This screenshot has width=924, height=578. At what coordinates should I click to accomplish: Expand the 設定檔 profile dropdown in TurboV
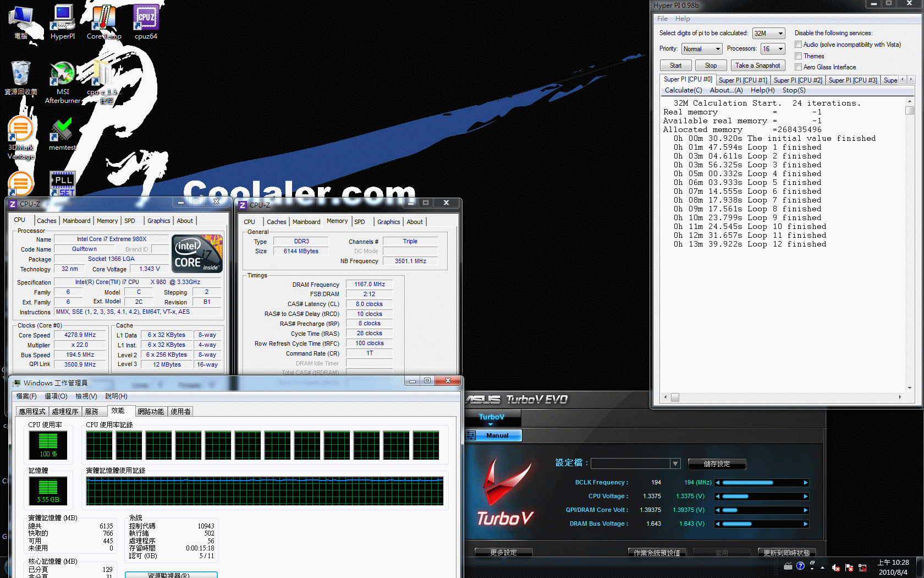pos(675,464)
